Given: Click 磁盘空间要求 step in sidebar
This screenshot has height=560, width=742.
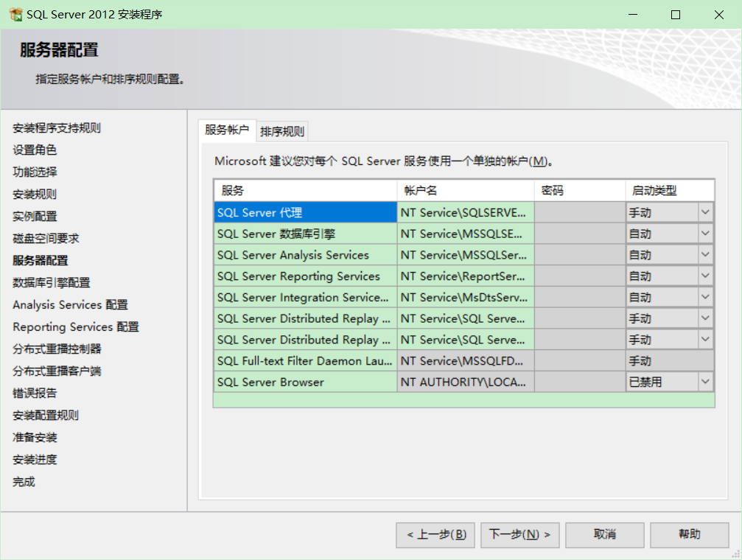Looking at the screenshot, I should [x=46, y=238].
